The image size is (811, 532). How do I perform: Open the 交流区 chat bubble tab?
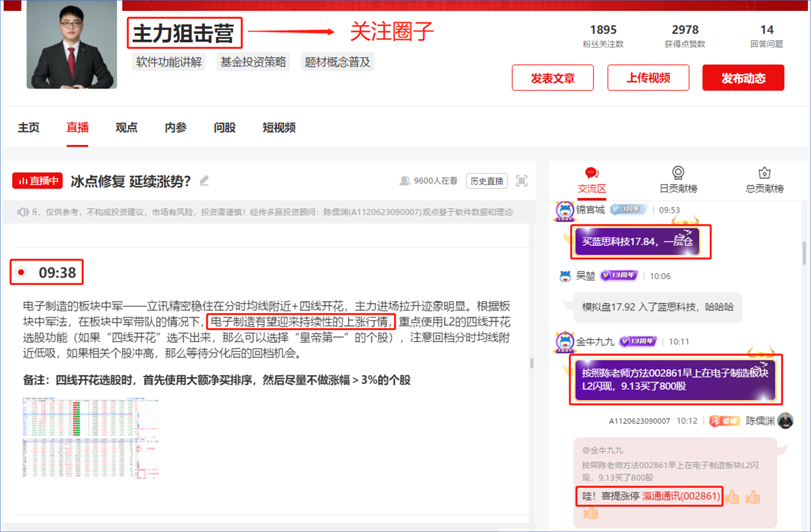pos(592,181)
